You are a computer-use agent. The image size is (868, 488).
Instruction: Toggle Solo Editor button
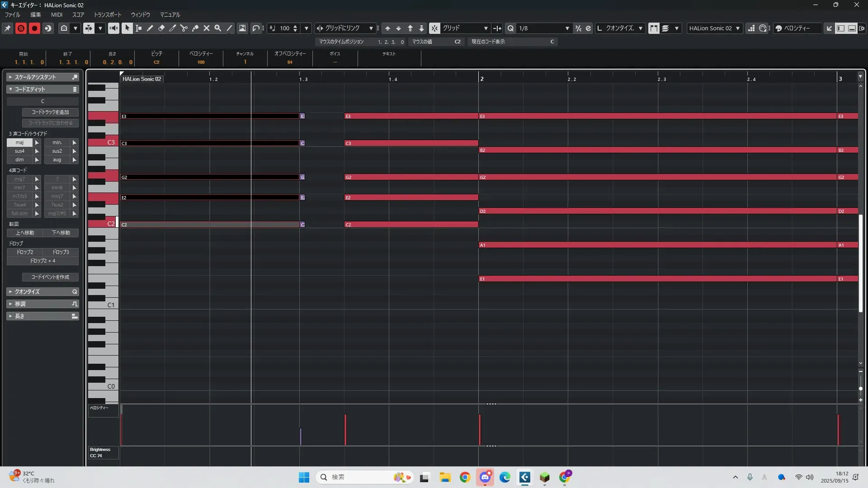[21, 28]
